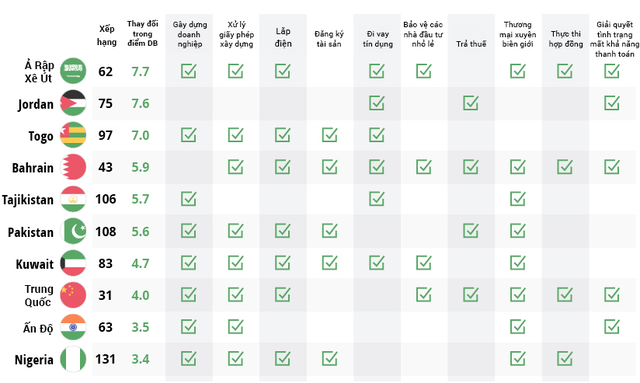The image size is (640, 383).
Task: Click Jordan's Trả thuế checkmark
Action: [x=471, y=103]
